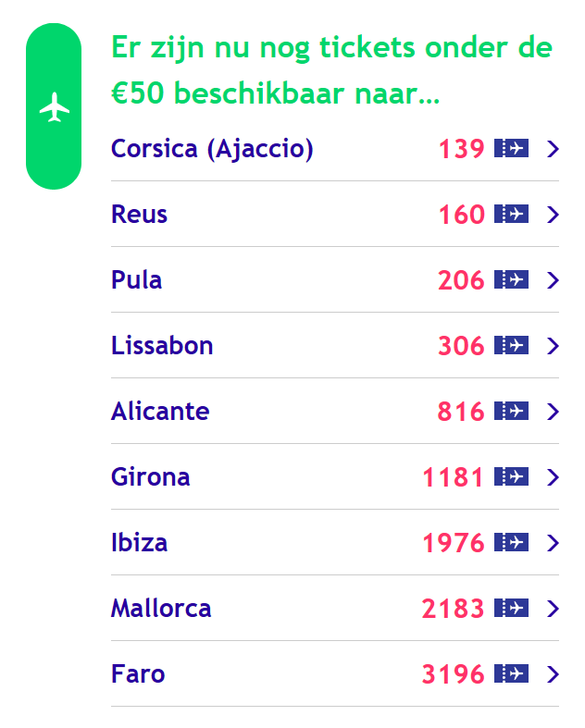This screenshot has width=585, height=728.
Task: Open the chevron arrow for Corsica (Ajaccio)
Action: [553, 149]
